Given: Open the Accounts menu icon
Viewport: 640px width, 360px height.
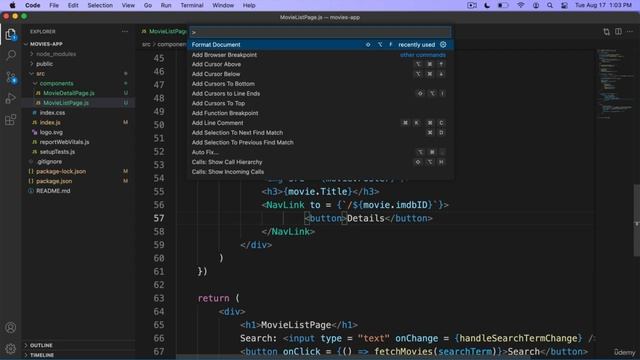Looking at the screenshot, I should (x=11, y=327).
